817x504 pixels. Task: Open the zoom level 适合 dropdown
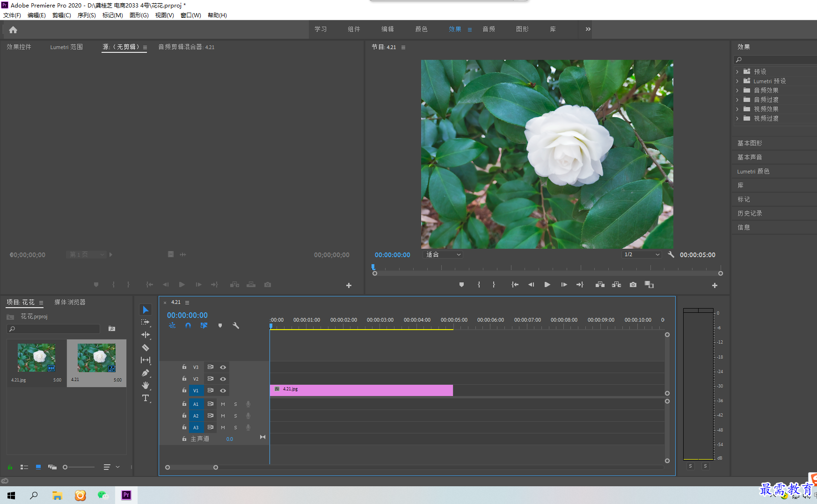[x=443, y=255]
